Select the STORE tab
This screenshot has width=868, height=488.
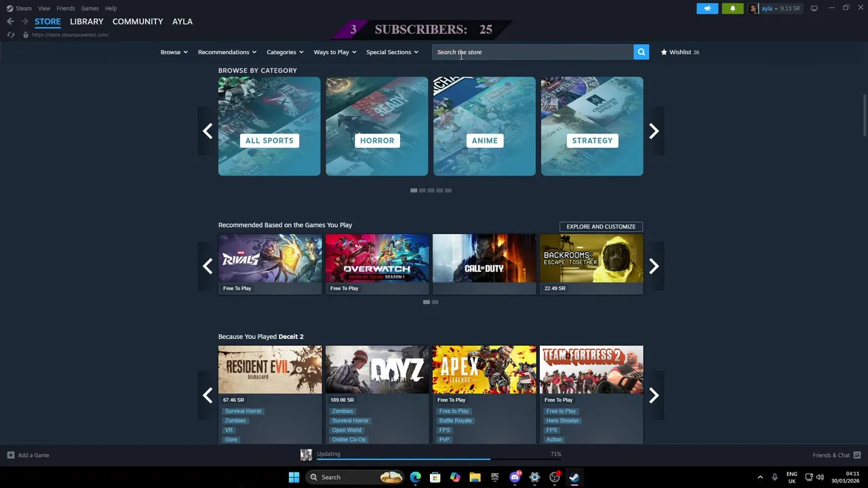[47, 22]
